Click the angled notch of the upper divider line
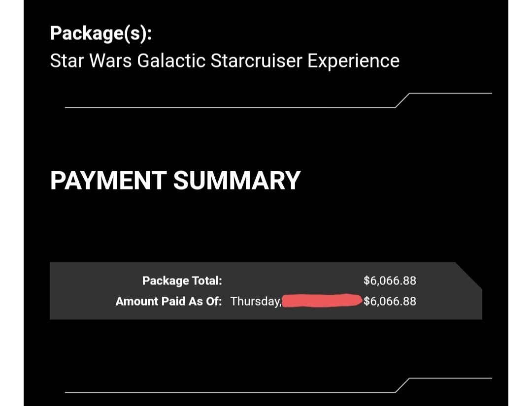 (x=402, y=100)
